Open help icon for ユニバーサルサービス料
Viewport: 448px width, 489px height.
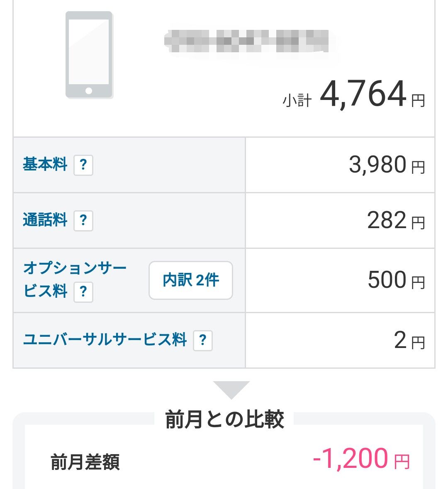tap(203, 340)
